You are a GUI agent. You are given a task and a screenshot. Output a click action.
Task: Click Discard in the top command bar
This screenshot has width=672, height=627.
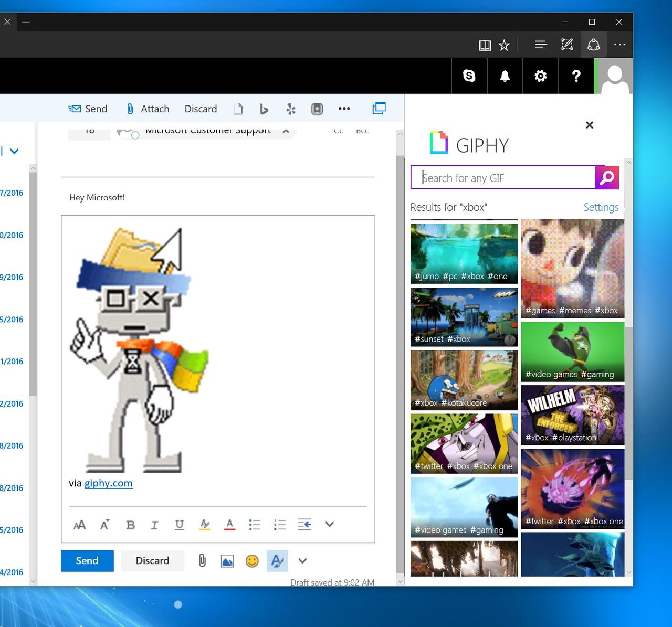click(201, 109)
